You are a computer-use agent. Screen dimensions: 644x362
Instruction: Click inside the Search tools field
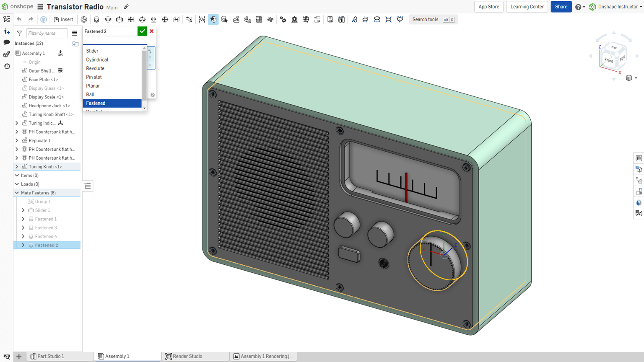(428, 19)
